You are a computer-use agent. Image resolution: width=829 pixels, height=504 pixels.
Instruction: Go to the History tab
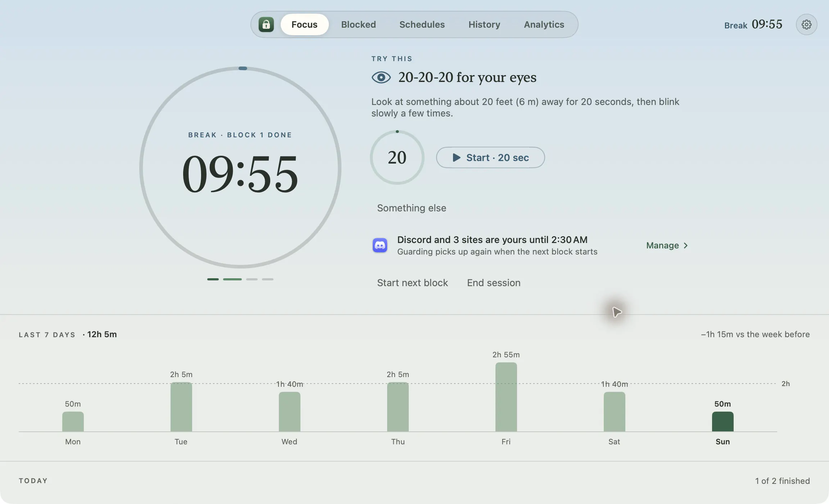tap(484, 24)
